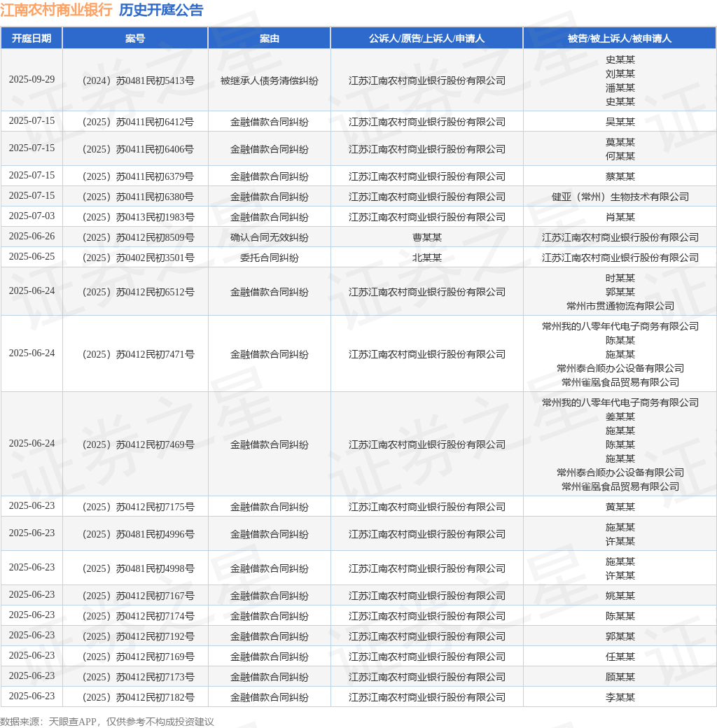717x728 pixels.
Task: Click defendant 时某某
Action: (620, 279)
